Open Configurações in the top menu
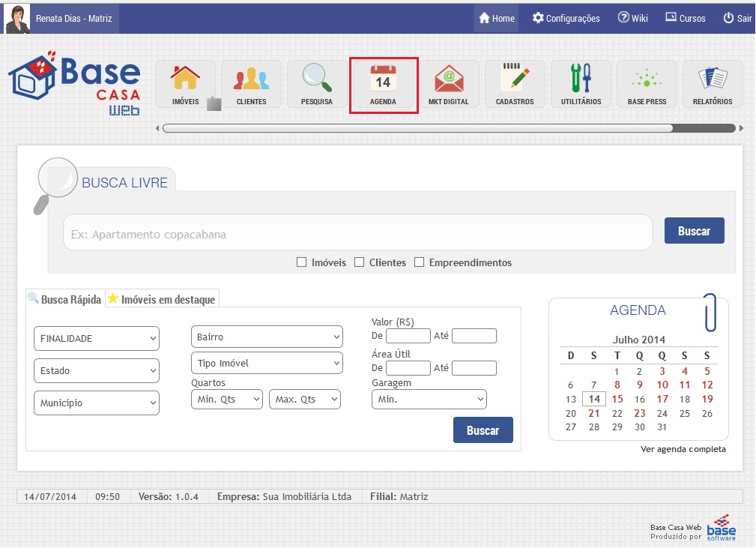756x548 pixels. tap(566, 18)
